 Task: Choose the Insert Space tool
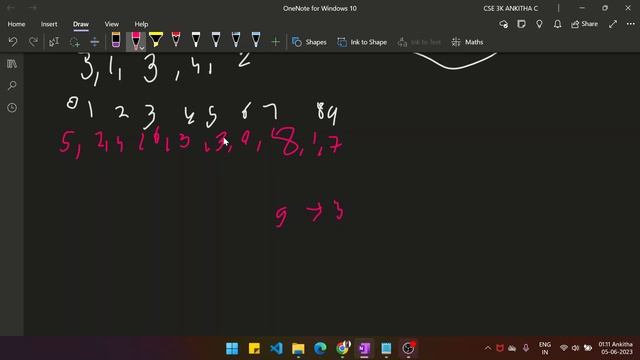coord(94,42)
